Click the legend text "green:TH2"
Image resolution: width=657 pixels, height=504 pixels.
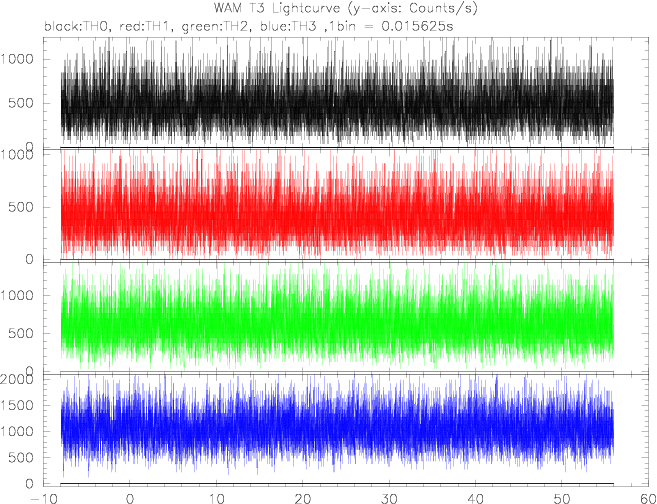point(217,26)
